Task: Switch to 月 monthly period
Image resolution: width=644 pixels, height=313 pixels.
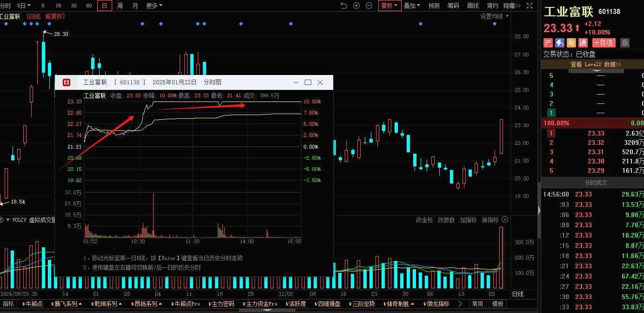Action: coord(135,6)
